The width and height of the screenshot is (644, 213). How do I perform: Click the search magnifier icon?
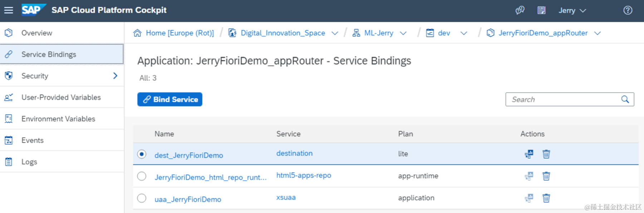coord(625,100)
